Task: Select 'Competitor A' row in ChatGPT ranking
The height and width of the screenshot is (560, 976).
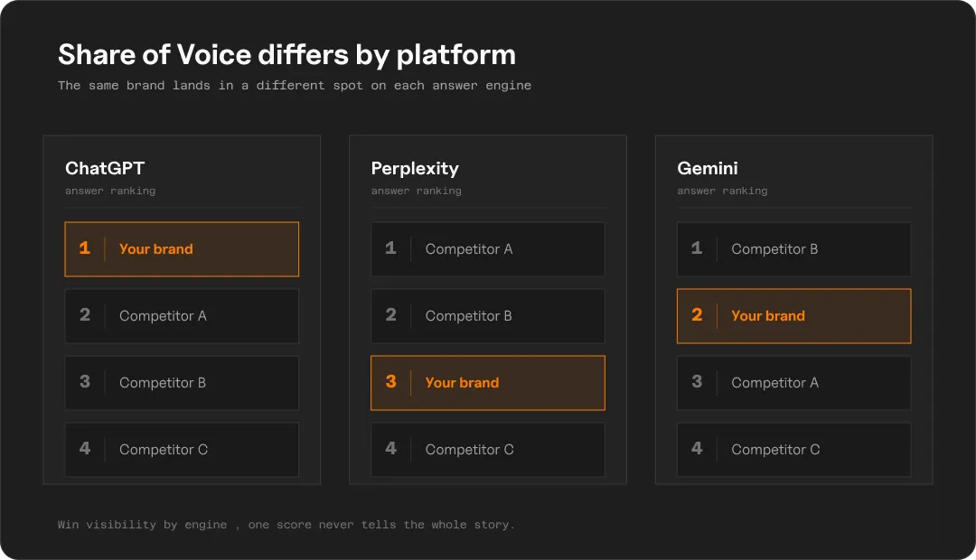Action: click(x=182, y=316)
